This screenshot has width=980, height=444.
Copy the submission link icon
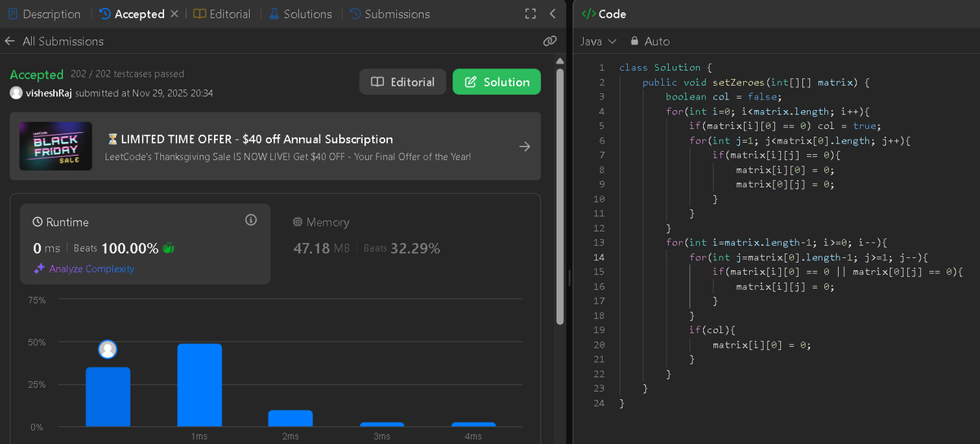(550, 41)
